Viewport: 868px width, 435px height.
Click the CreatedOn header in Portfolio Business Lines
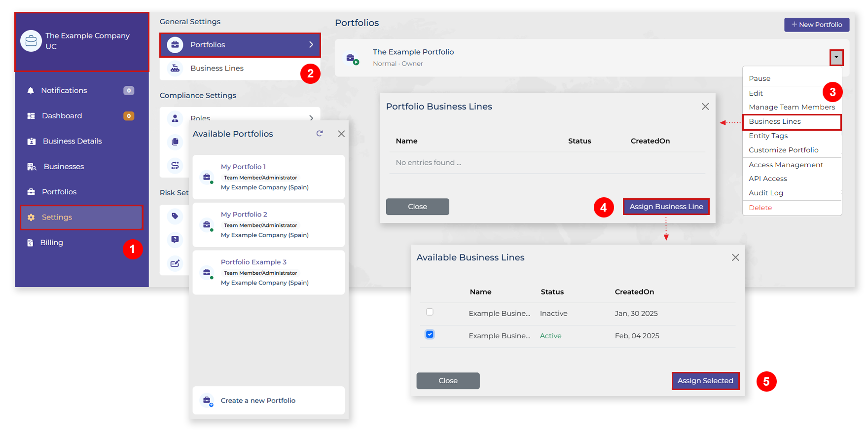650,141
